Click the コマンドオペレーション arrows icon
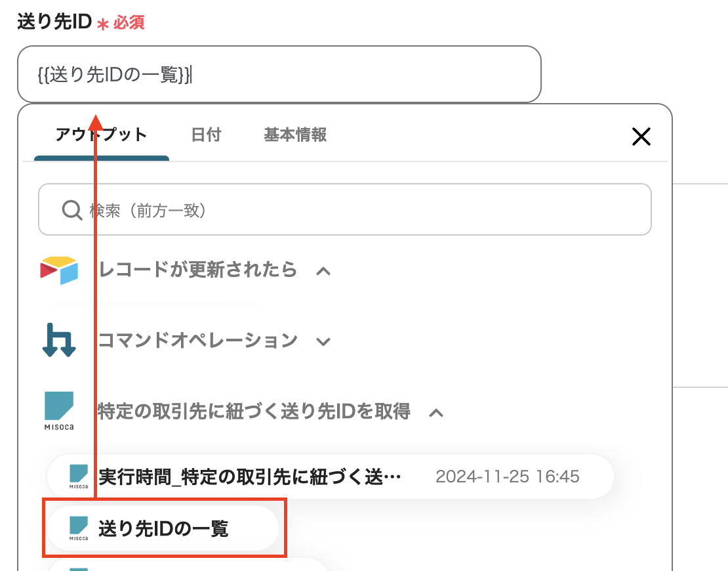The width and height of the screenshot is (728, 571). (x=59, y=340)
